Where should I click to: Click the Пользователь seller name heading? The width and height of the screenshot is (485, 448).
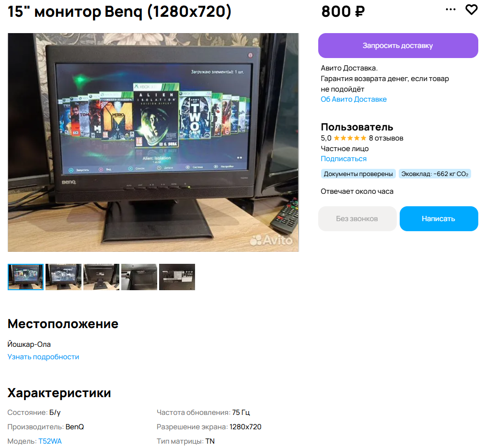(357, 127)
